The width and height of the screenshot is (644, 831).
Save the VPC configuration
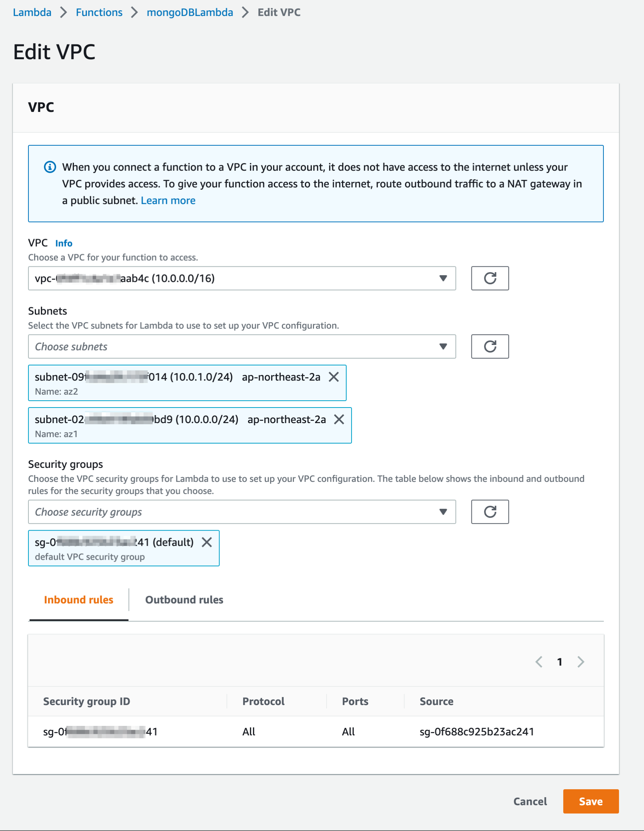click(591, 801)
